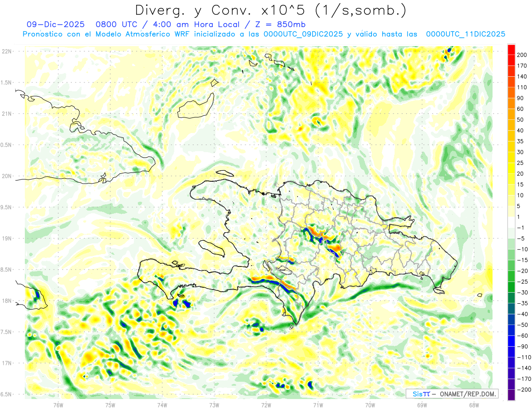The height and width of the screenshot is (411, 532).
Task: Select the date text '09-Dic-2025'
Action: (x=55, y=24)
